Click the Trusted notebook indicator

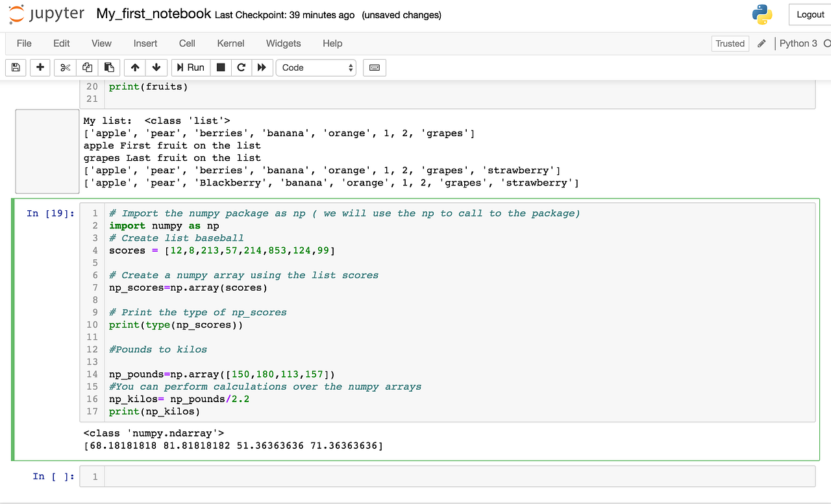pyautogui.click(x=730, y=43)
